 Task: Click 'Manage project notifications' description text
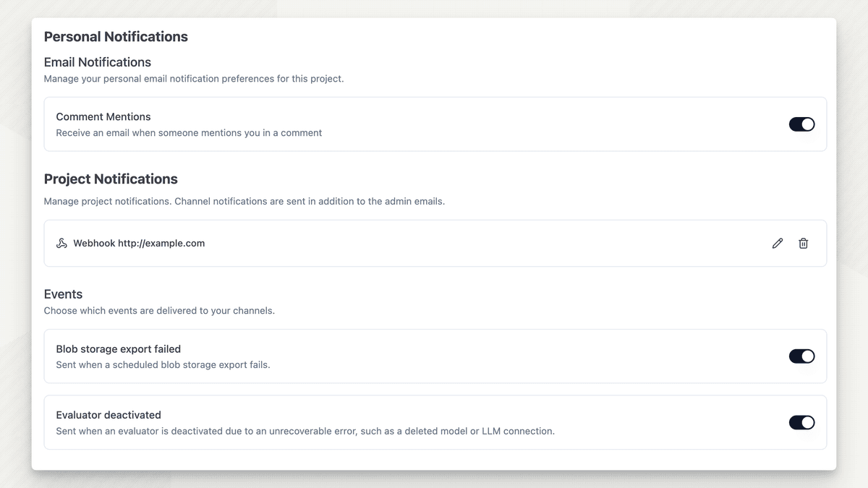244,202
